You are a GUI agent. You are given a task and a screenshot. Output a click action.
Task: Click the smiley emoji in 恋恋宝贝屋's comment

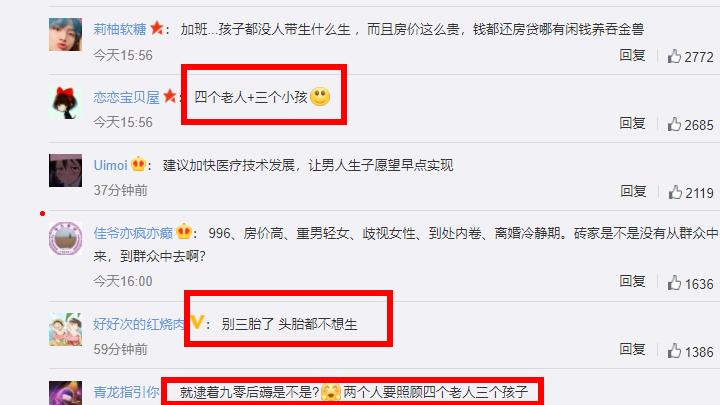(x=320, y=96)
